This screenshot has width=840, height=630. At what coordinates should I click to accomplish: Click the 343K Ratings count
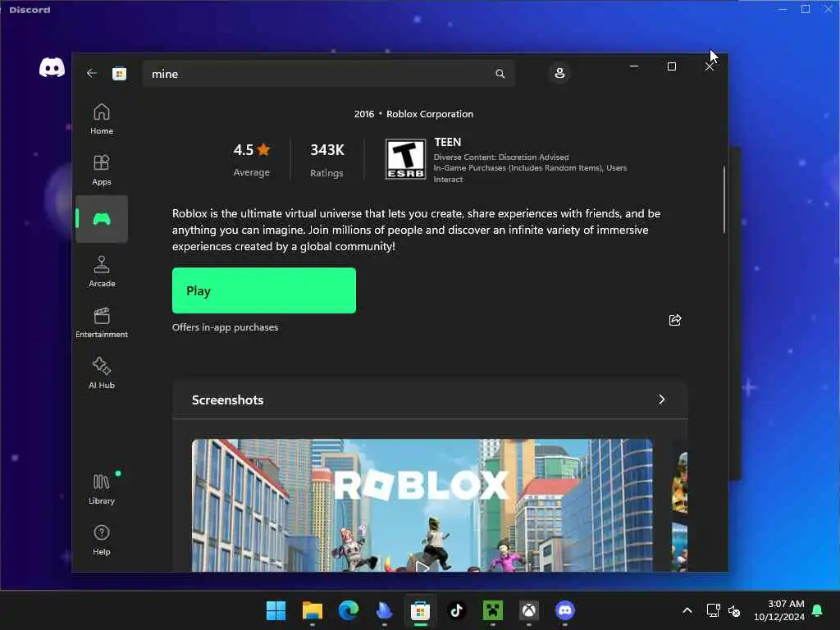pos(326,160)
